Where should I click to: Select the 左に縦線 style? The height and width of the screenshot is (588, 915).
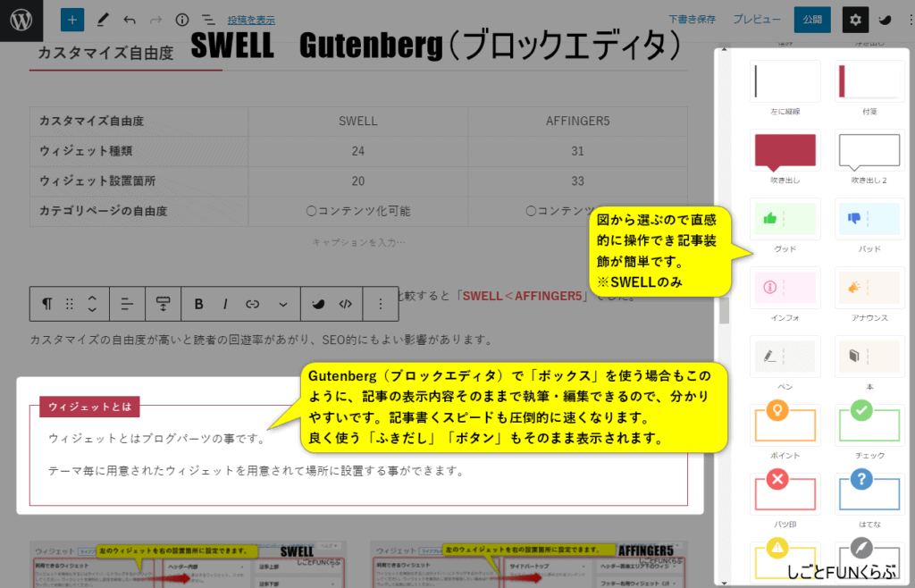785,81
